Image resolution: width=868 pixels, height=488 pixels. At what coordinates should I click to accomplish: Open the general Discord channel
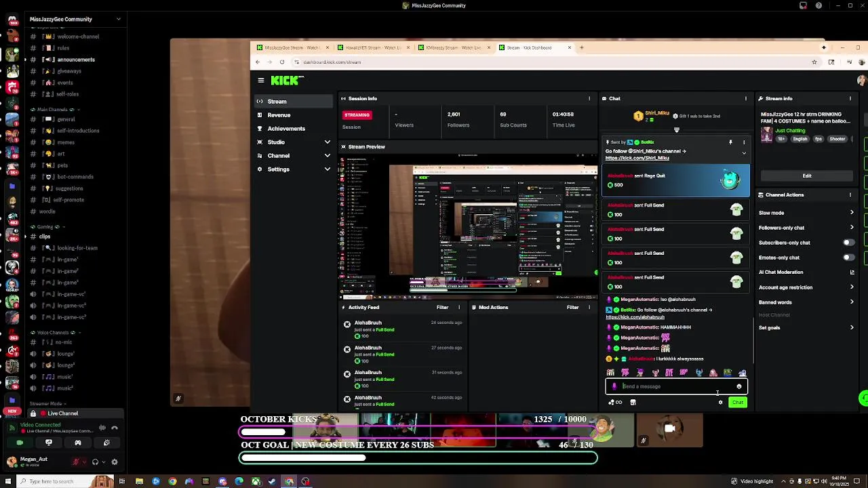click(66, 119)
